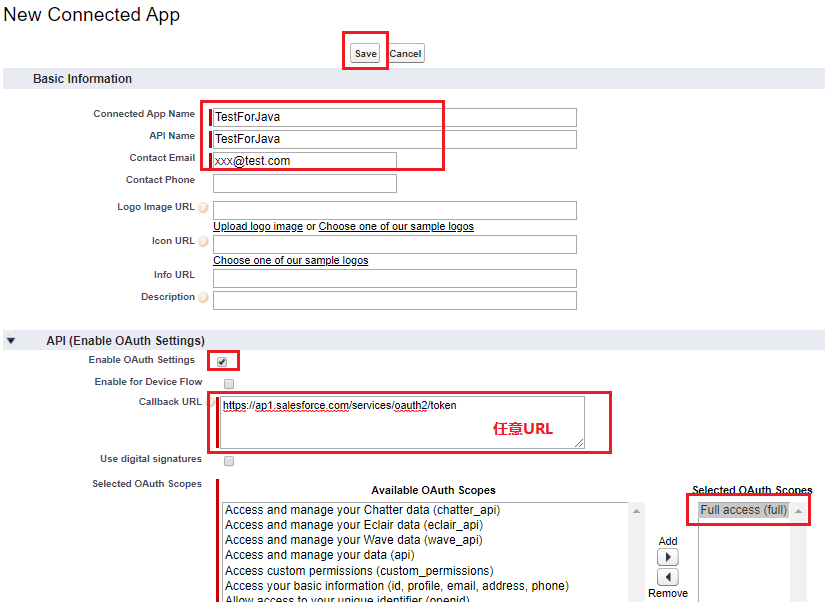Image resolution: width=825 pixels, height=602 pixels.
Task: Click Available OAuth Scopes scroll up arrow
Action: point(636,511)
